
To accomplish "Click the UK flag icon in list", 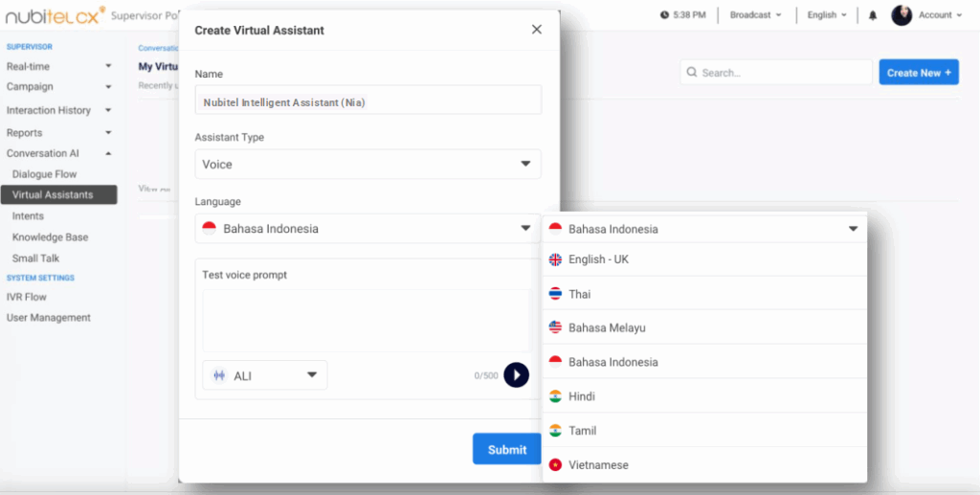I will [x=555, y=259].
